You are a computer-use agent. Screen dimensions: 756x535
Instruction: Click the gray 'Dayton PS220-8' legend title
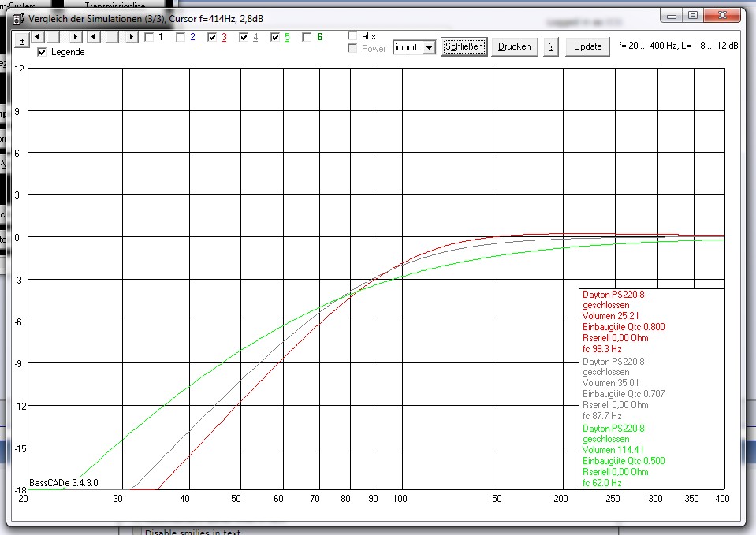point(613,362)
